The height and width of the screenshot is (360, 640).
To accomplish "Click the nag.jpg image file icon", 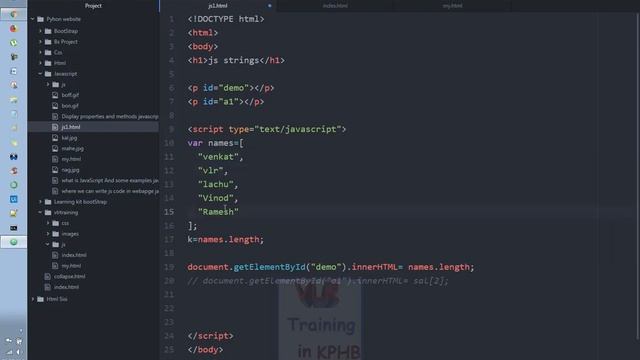I will coord(55,169).
